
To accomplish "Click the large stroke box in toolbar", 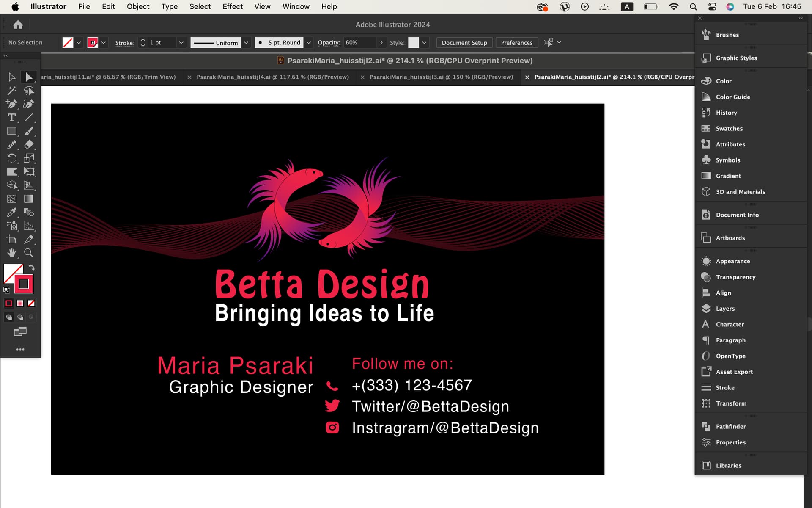I will click(x=24, y=284).
